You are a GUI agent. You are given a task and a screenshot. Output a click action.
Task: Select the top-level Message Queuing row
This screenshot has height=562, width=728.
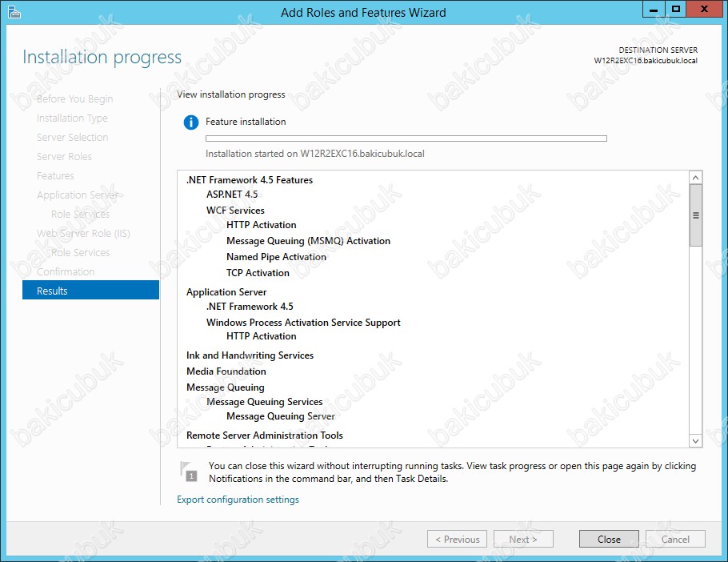tap(225, 387)
